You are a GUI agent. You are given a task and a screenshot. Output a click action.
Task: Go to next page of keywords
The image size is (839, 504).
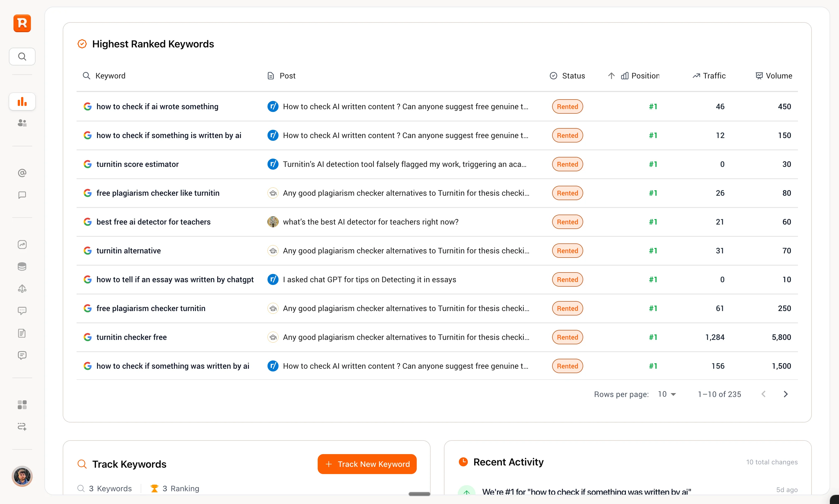pos(786,394)
